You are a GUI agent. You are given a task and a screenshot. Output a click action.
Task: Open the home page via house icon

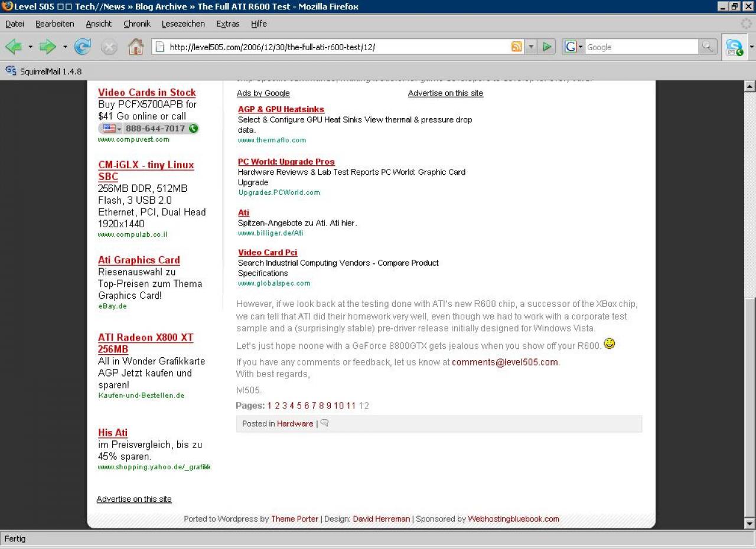(136, 47)
